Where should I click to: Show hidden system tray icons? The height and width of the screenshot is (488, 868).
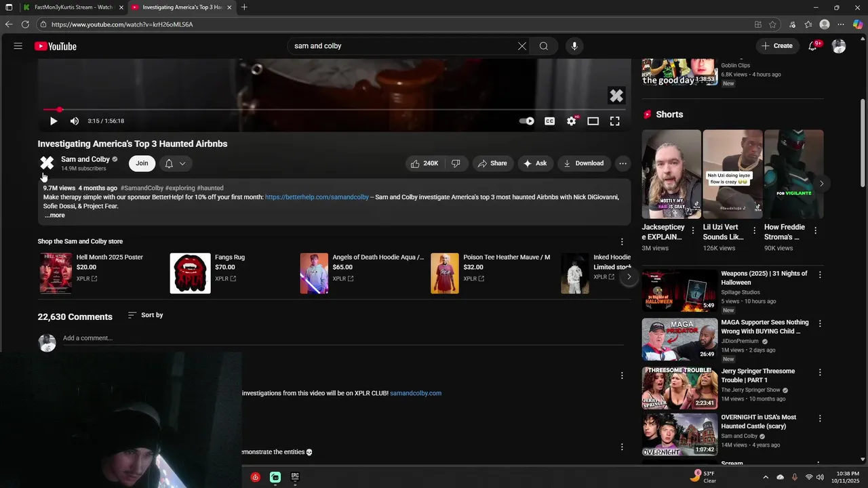[x=766, y=477]
